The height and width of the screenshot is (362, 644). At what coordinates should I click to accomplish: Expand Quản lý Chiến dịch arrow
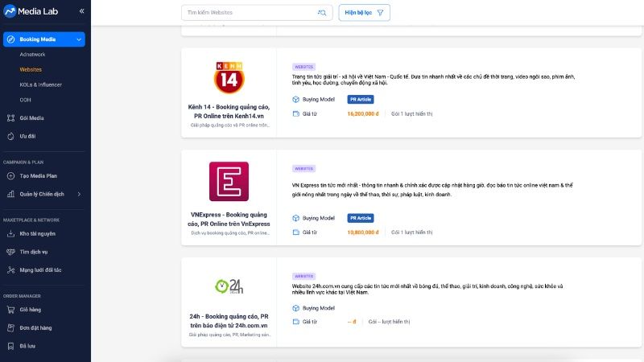click(79, 194)
